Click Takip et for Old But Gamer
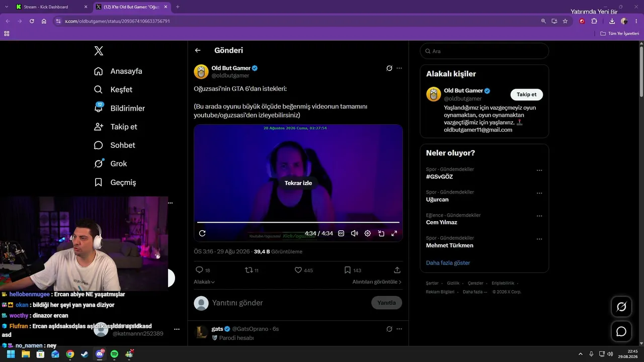The image size is (644, 362). coord(527,95)
